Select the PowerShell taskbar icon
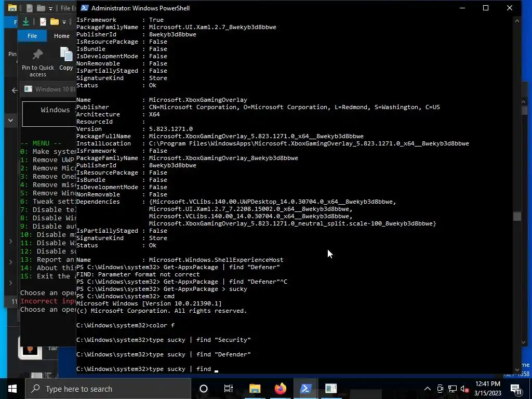 pyautogui.click(x=305, y=389)
